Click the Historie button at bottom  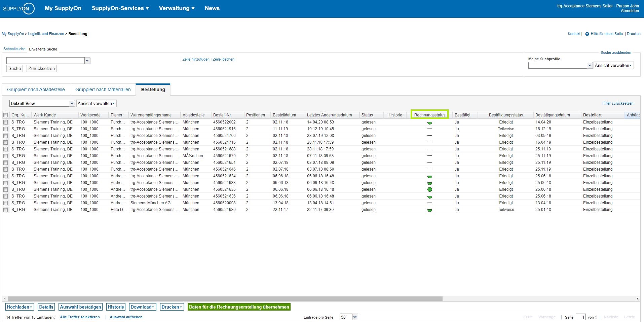point(116,307)
